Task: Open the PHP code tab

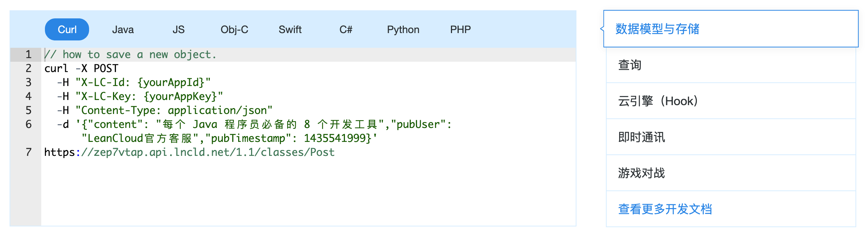Action: coord(460,29)
